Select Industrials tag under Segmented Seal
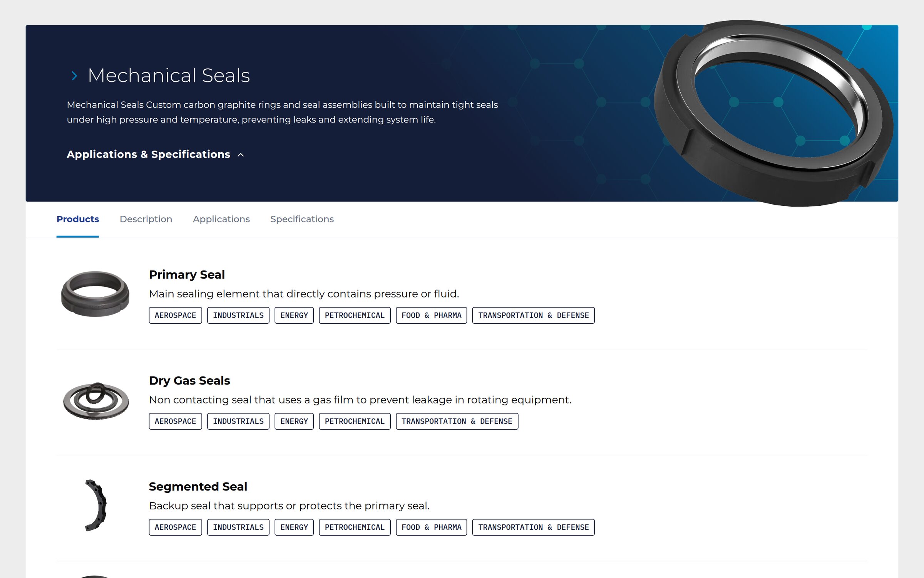 (x=238, y=527)
